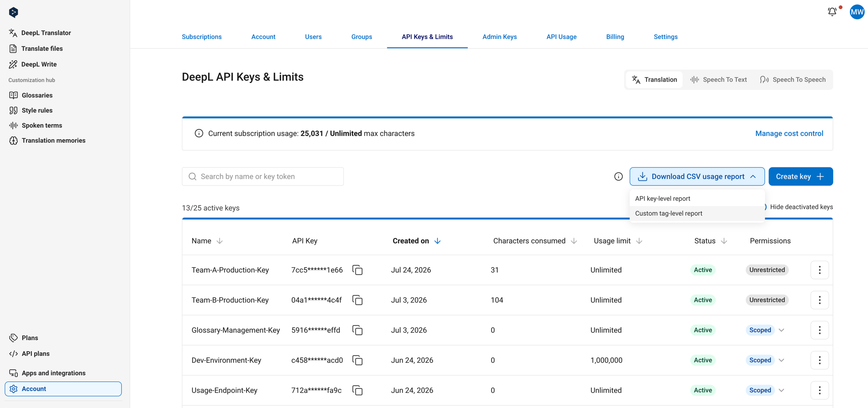Screen dimensions: 868x408
Task: Switch to the Admin Keys tab
Action: coord(500,37)
